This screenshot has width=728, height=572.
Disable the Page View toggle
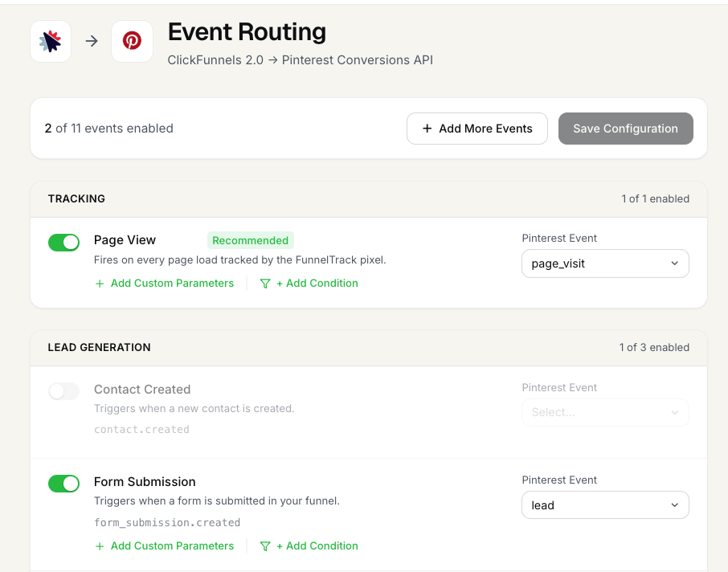click(x=64, y=243)
